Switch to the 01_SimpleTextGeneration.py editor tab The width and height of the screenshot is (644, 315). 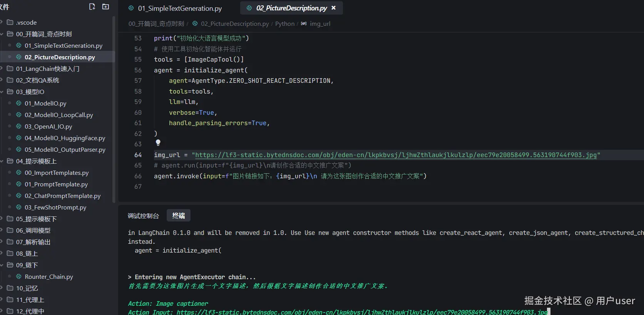tap(179, 8)
